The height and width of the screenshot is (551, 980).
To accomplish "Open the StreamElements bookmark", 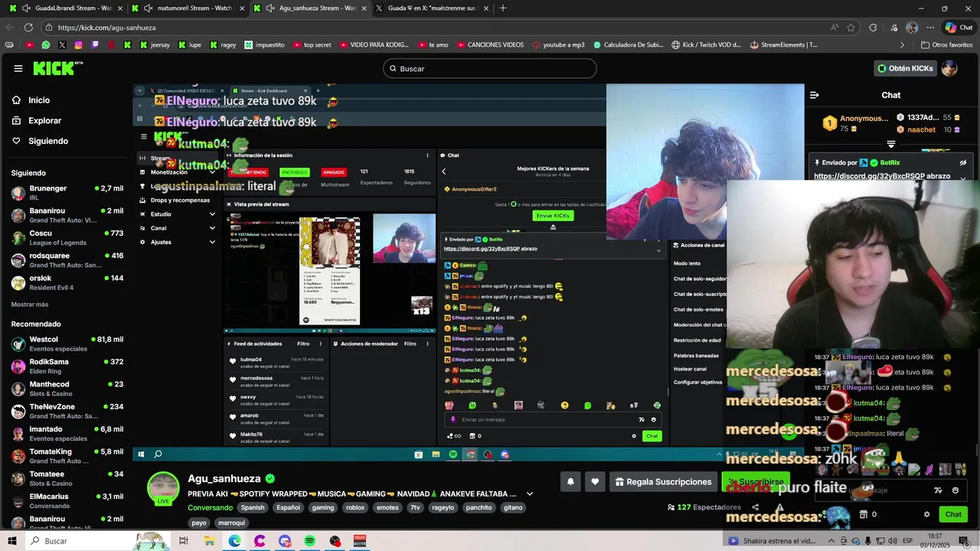I will tap(784, 45).
